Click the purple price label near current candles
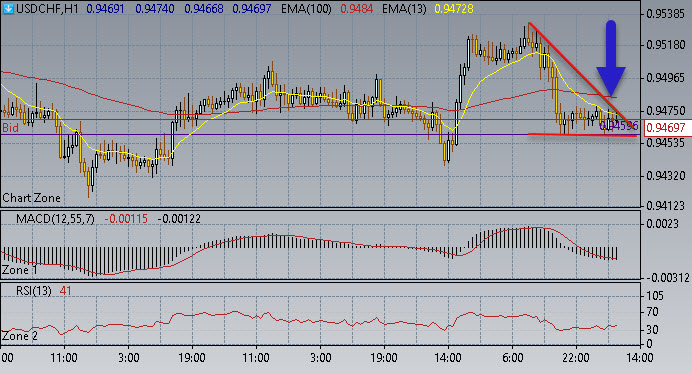 pos(619,126)
